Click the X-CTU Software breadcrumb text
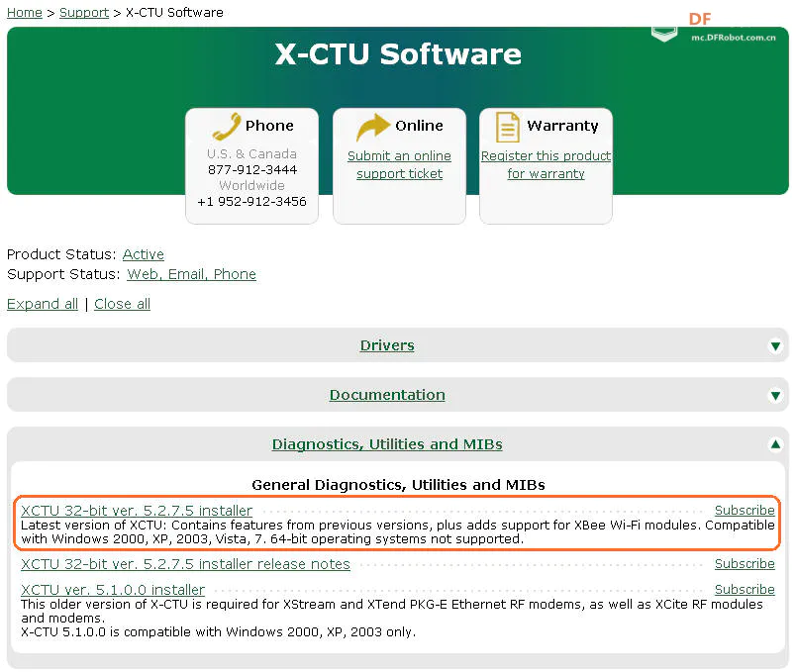 [174, 12]
